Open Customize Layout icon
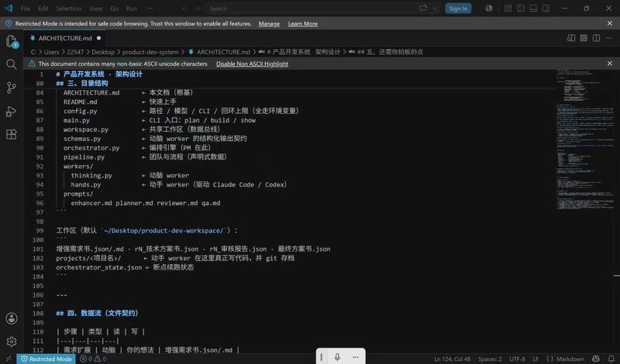Screen dimensions: 620x364 point(508,9)
